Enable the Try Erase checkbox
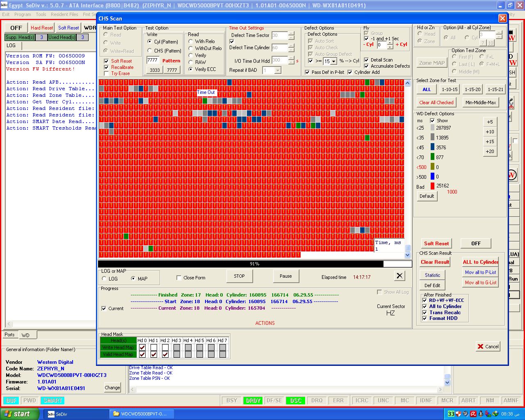The image size is (525, 420). (x=107, y=73)
